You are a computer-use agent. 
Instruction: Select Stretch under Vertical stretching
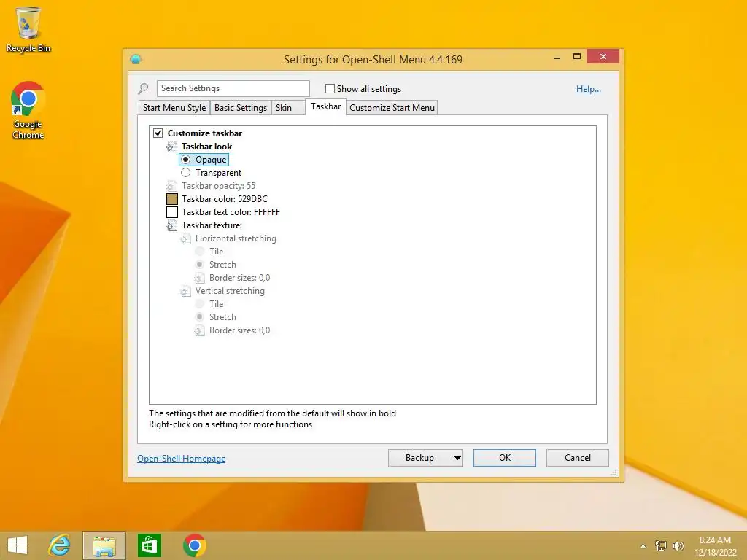tap(200, 317)
